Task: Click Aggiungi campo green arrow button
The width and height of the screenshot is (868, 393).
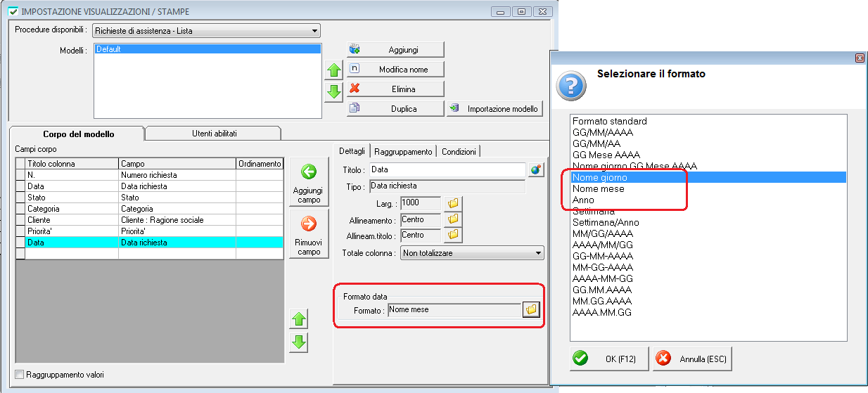Action: click(x=309, y=182)
